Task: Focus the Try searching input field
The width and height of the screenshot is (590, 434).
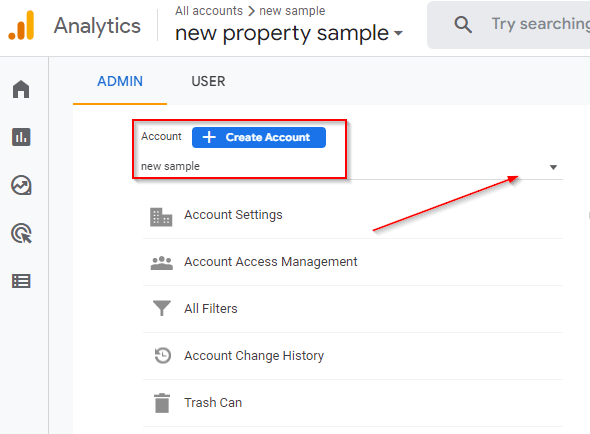Action: pos(540,24)
